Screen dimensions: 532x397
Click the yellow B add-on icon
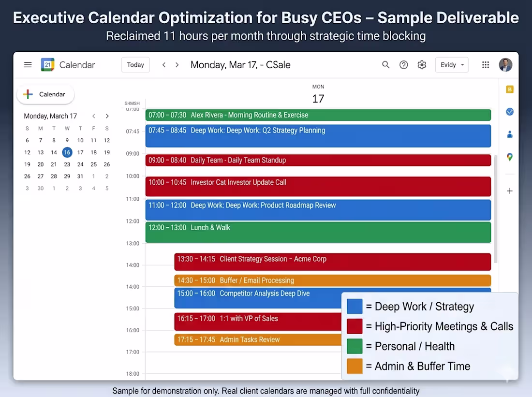pos(510,89)
